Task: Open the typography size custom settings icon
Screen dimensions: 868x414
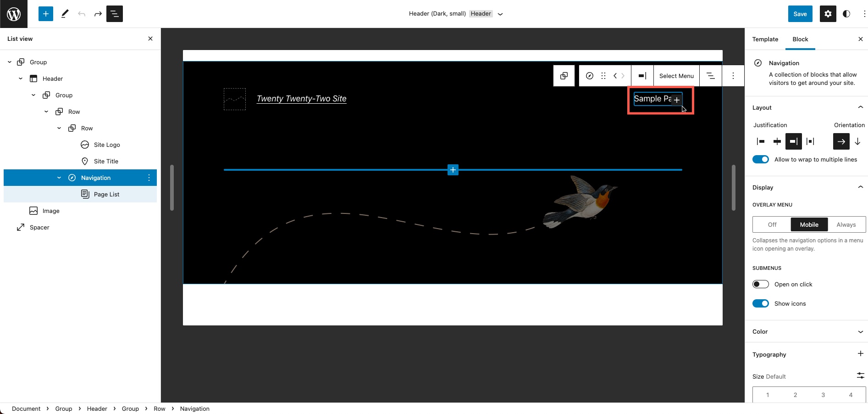Action: pyautogui.click(x=860, y=375)
